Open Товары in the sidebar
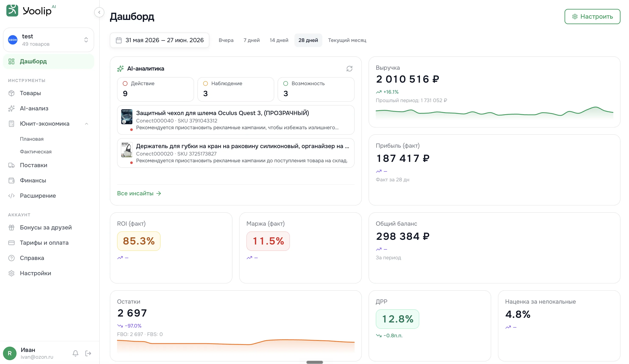629x364 pixels. pos(48,93)
